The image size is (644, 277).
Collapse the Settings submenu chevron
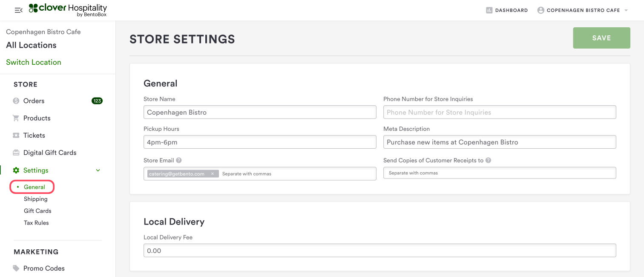[x=98, y=170]
